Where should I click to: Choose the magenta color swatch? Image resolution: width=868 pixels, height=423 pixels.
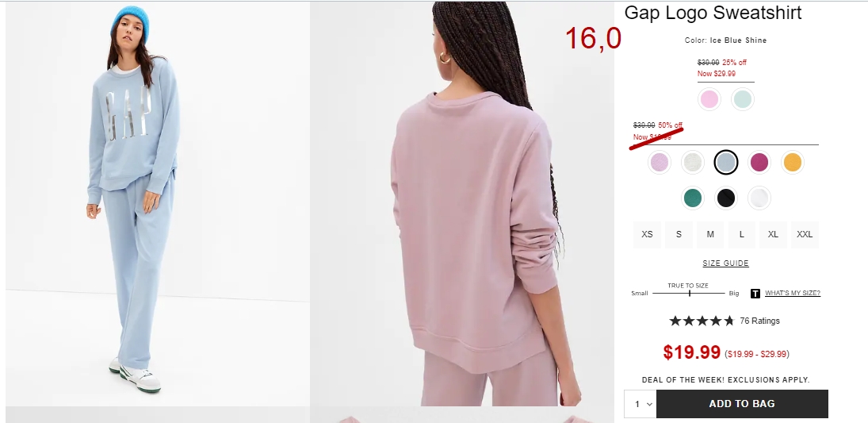click(x=759, y=163)
